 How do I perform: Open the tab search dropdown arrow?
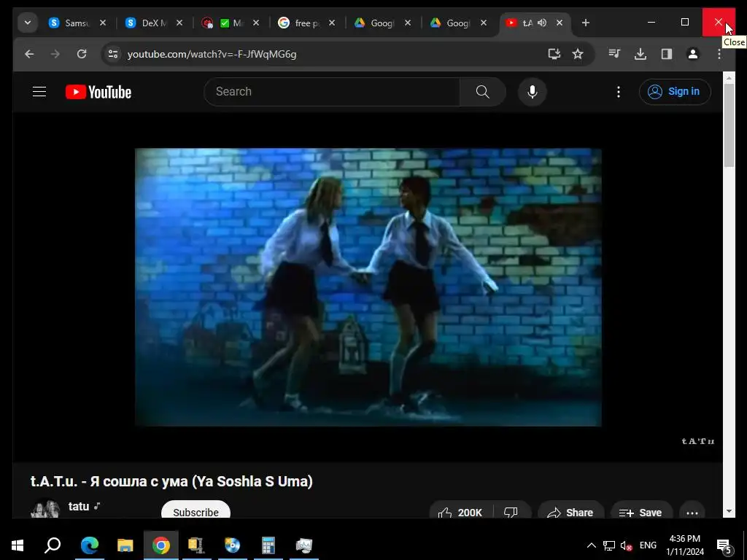click(x=28, y=23)
